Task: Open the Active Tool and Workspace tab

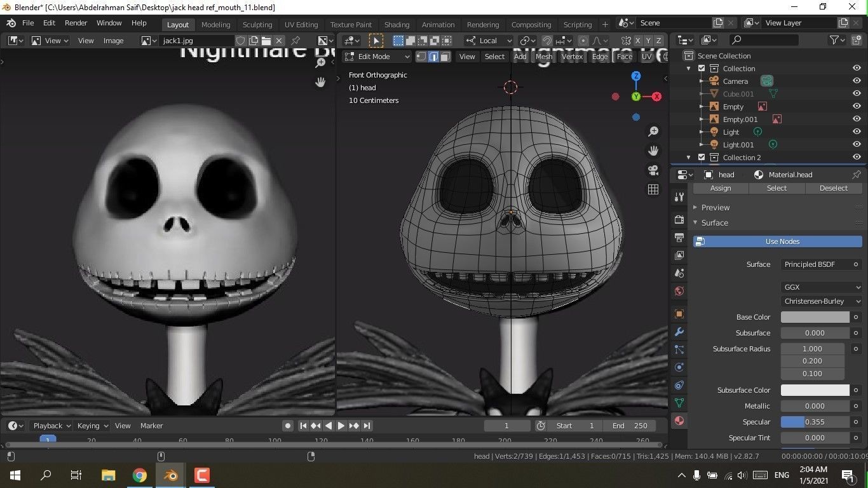Action: pos(679,197)
